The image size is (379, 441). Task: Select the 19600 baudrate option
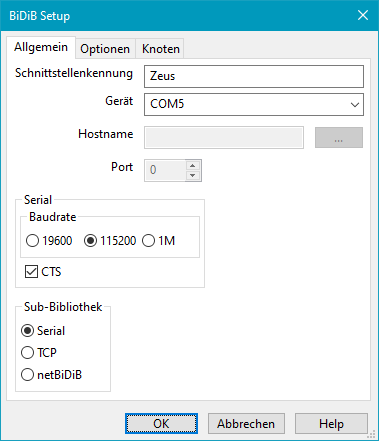coord(49,241)
